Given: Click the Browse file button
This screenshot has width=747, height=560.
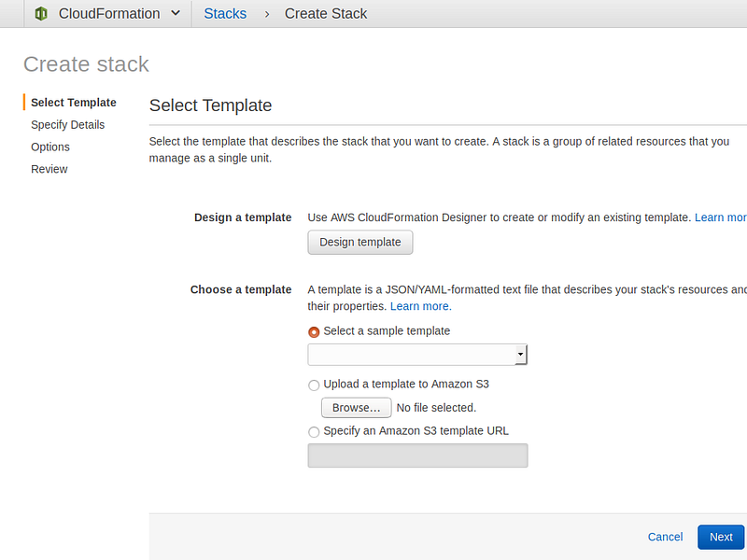Looking at the screenshot, I should (x=357, y=408).
